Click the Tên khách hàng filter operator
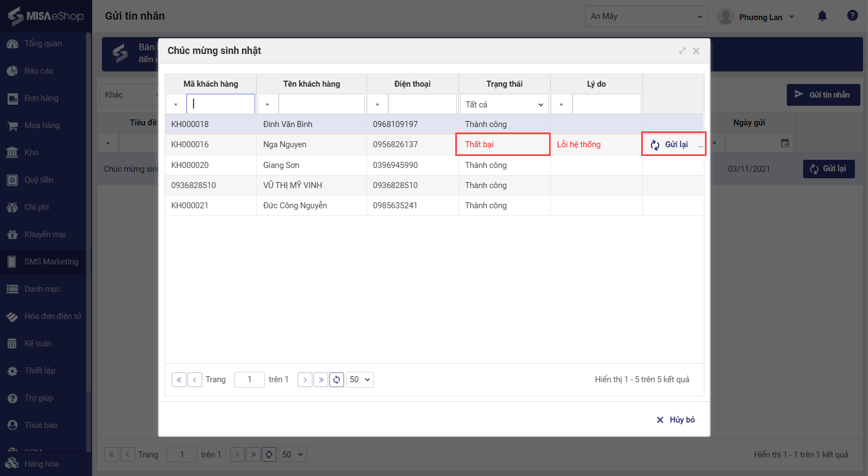The width and height of the screenshot is (868, 476). pyautogui.click(x=268, y=104)
